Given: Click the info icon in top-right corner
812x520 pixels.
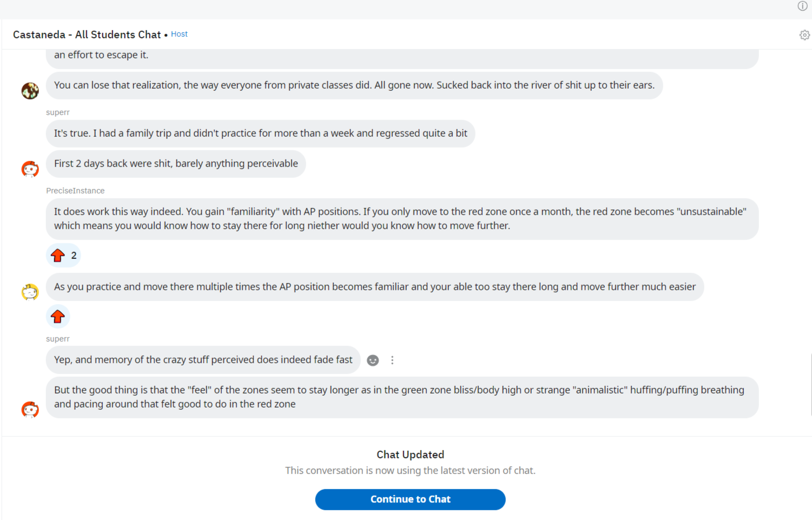Looking at the screenshot, I should click(802, 6).
